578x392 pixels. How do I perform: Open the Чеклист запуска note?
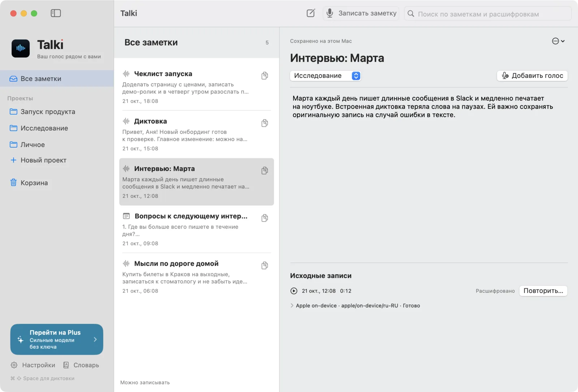pyautogui.click(x=197, y=87)
